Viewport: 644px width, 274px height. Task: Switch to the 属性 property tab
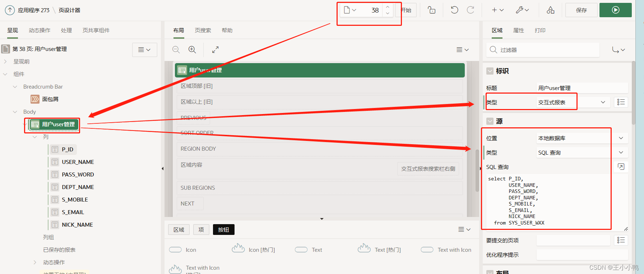tap(519, 30)
